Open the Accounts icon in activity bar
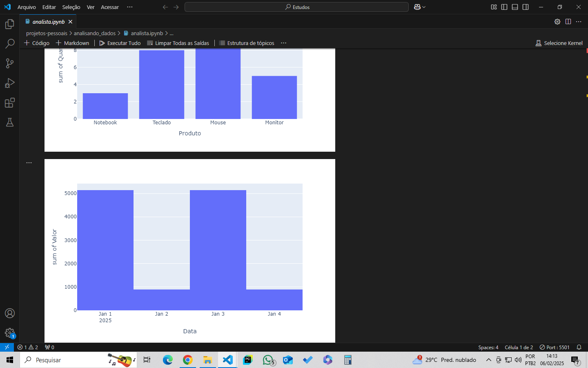This screenshot has height=368, width=588. 10,313
